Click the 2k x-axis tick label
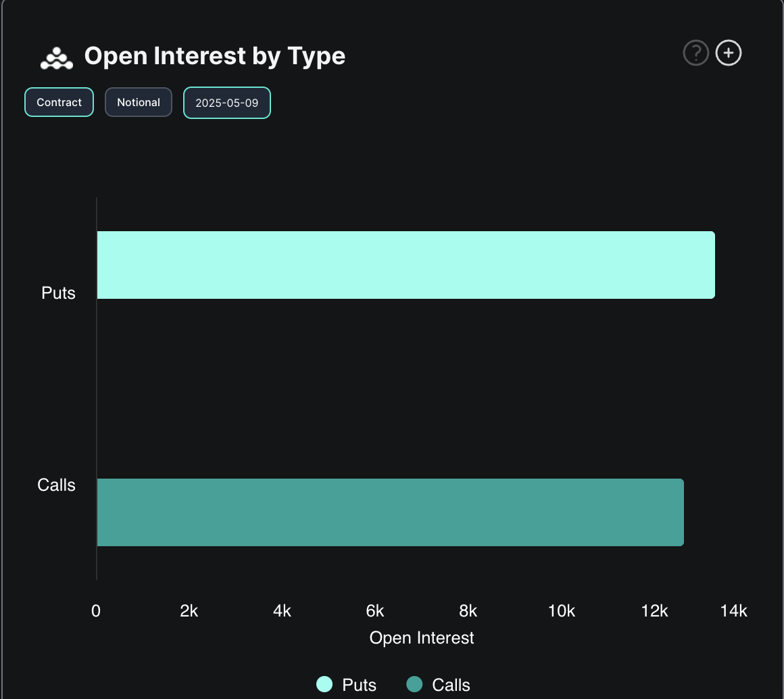 [x=189, y=611]
